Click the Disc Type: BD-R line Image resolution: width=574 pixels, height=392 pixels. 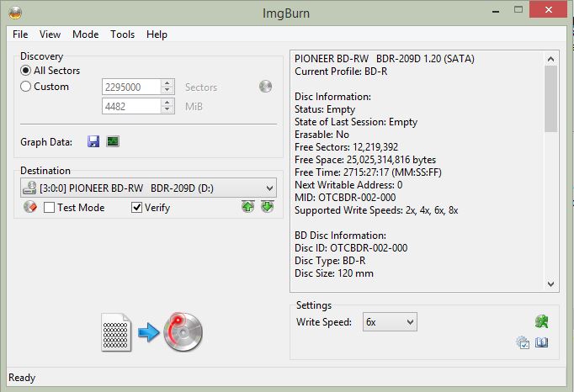(x=330, y=261)
